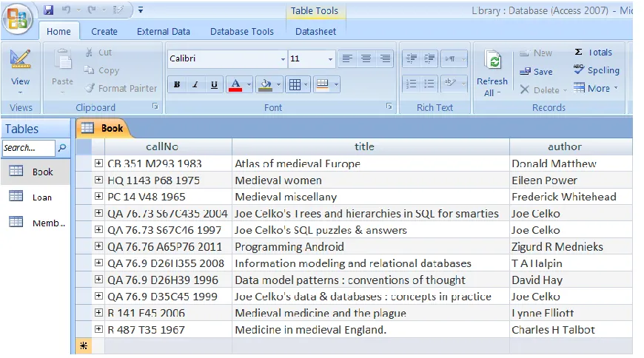This screenshot has width=644, height=358.
Task: Expand subdatasheet for CB 351 M293 1983
Action: click(98, 163)
